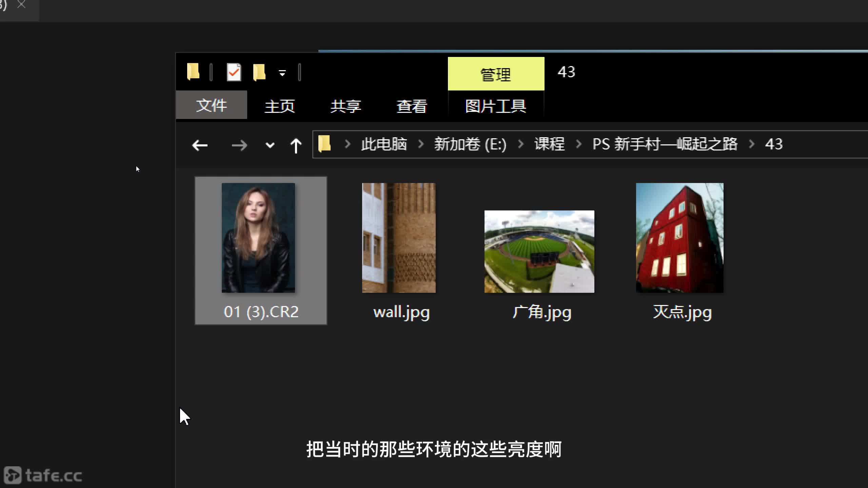Screen dimensions: 868x488
Task: Switch to the 主页 ribbon tab
Action: [280, 106]
